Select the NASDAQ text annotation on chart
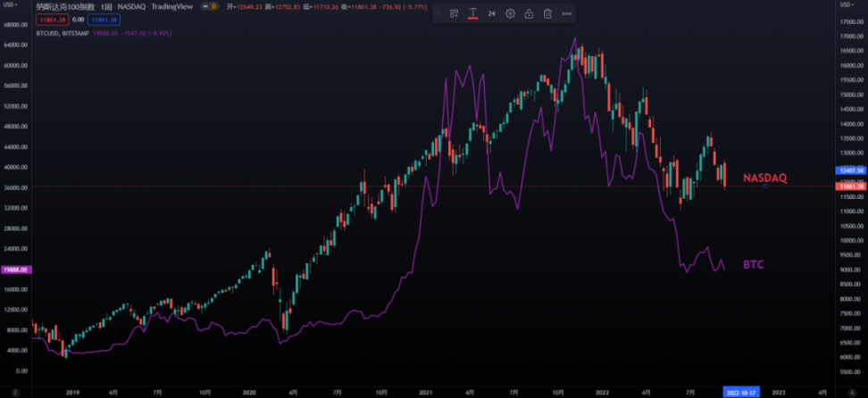The height and width of the screenshot is (398, 868). point(764,178)
